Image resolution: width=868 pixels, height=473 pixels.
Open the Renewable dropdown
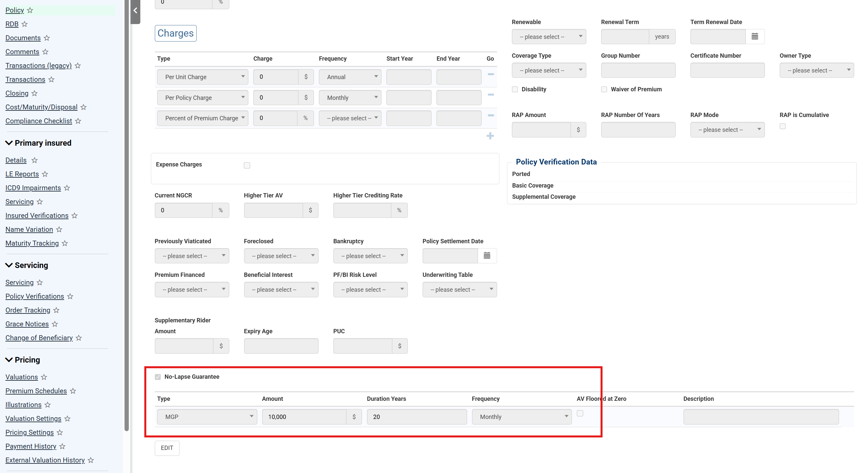click(548, 36)
